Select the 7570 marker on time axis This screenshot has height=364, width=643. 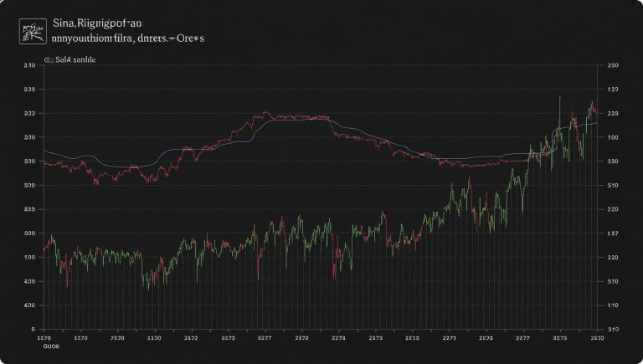[x=117, y=338]
